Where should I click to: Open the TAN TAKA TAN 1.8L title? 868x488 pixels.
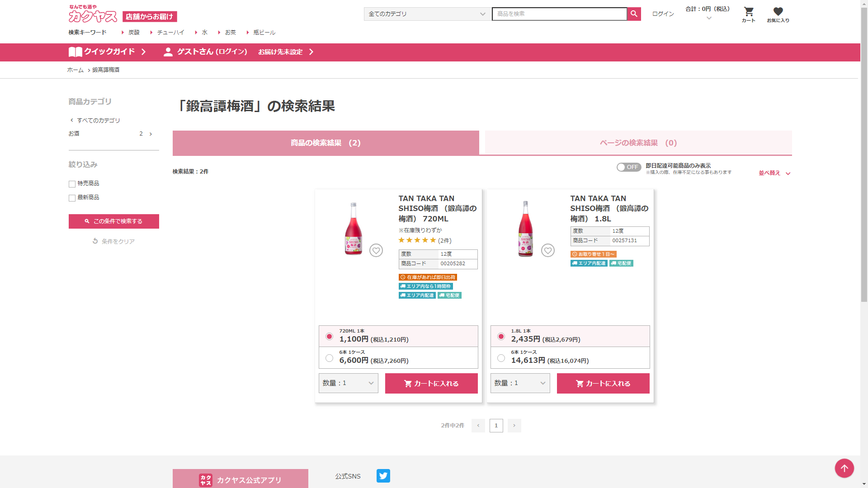pos(609,209)
